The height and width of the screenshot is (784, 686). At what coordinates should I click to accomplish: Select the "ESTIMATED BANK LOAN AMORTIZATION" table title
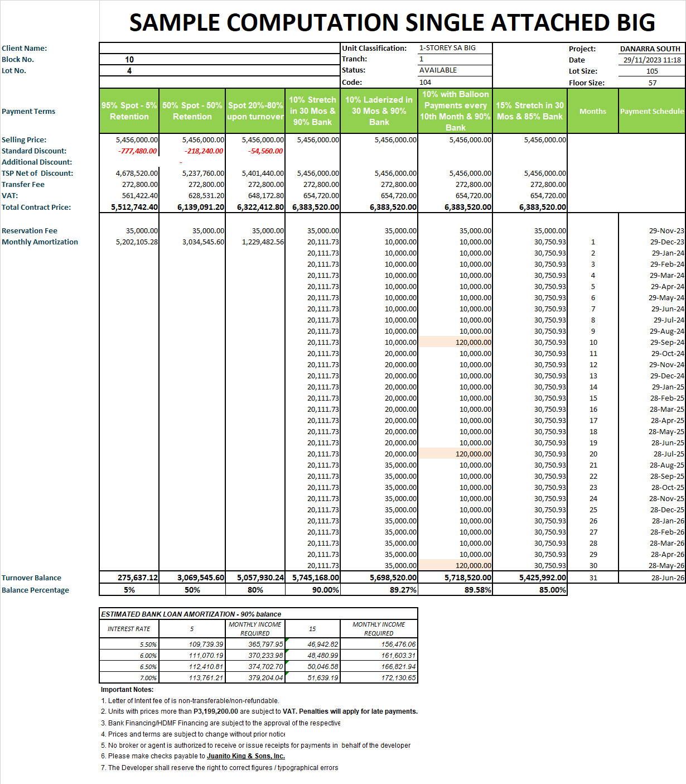click(191, 614)
